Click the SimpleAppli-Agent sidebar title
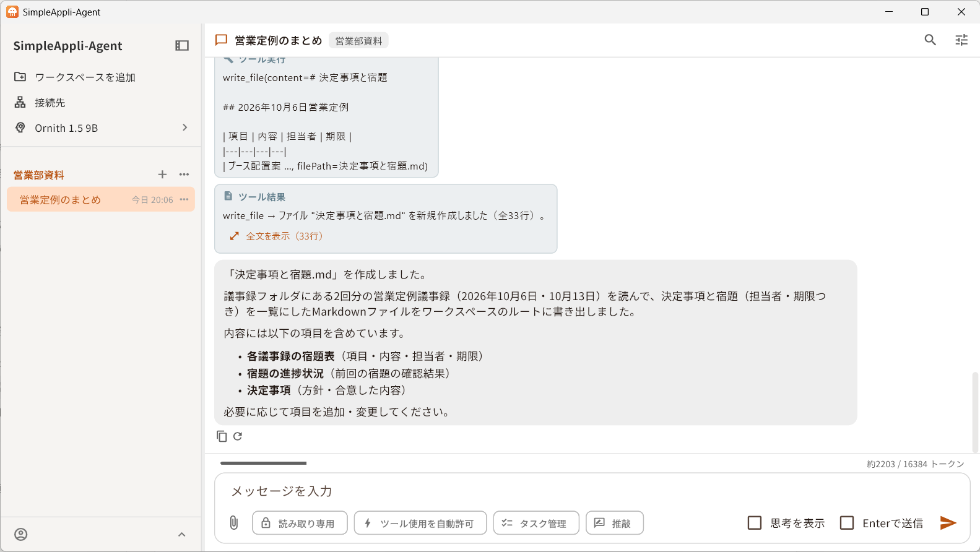 67,46
